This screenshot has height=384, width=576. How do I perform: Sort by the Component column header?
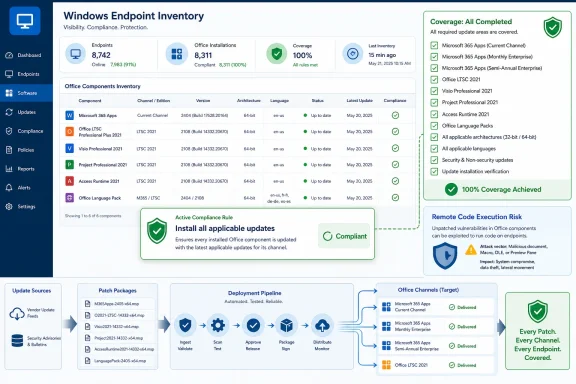pyautogui.click(x=90, y=101)
